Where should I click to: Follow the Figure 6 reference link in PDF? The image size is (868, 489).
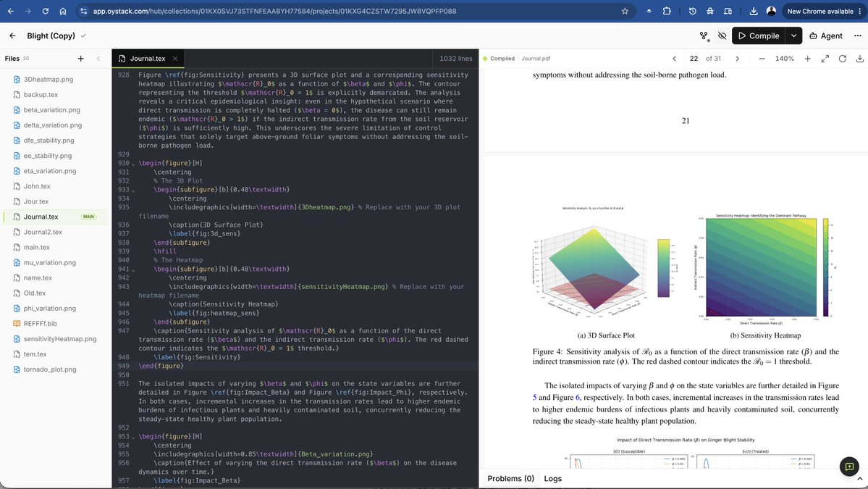(578, 397)
